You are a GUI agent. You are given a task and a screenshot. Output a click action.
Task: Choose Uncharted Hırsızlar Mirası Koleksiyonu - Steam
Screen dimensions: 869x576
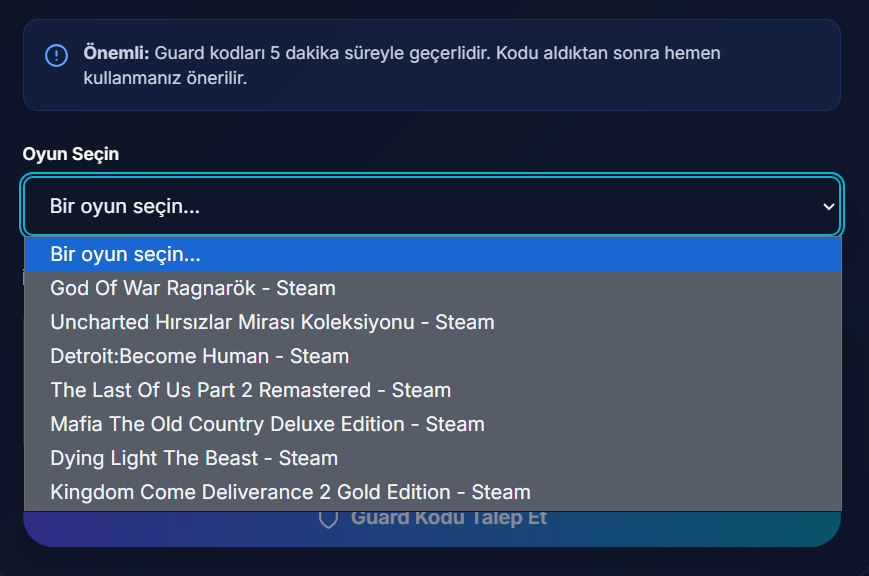point(432,322)
